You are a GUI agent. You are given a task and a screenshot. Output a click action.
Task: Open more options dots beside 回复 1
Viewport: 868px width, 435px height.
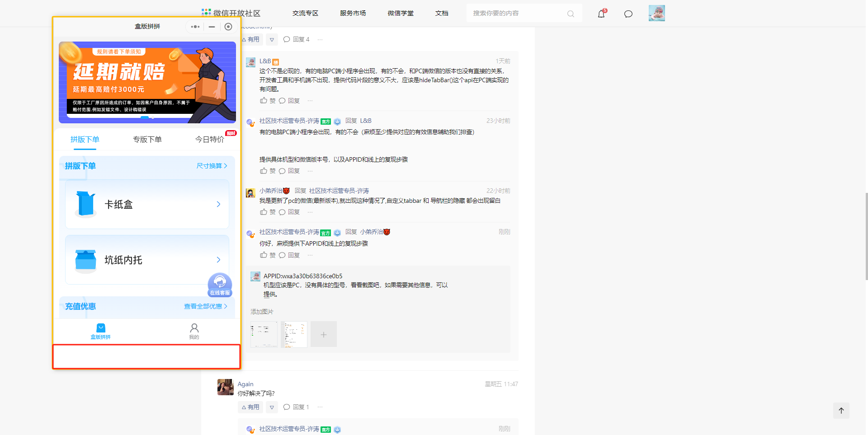(x=320, y=407)
